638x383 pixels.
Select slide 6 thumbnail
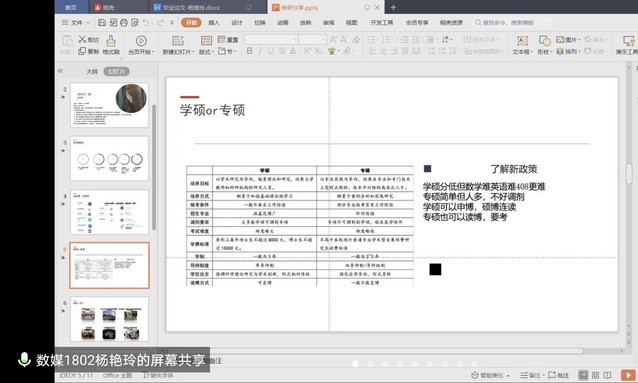[x=109, y=319]
